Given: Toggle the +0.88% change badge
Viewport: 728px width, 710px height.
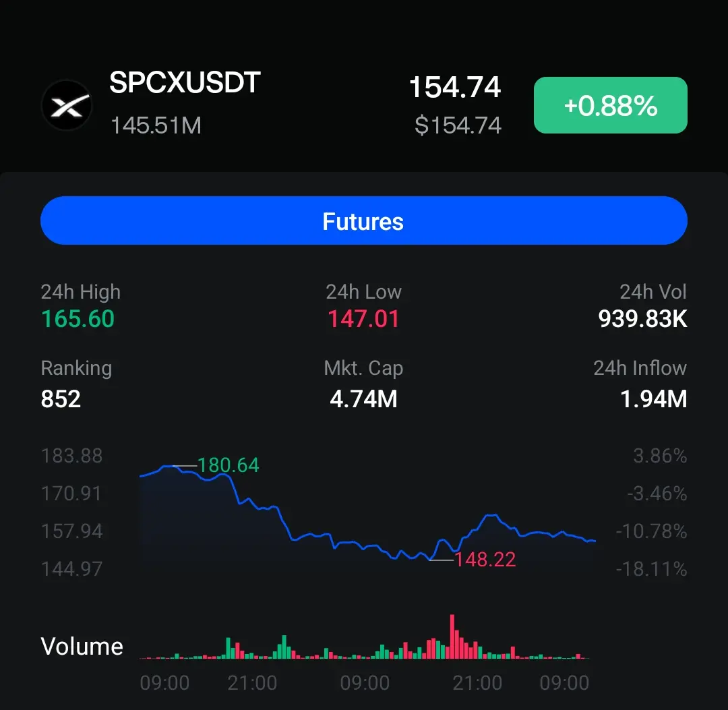Looking at the screenshot, I should point(610,105).
